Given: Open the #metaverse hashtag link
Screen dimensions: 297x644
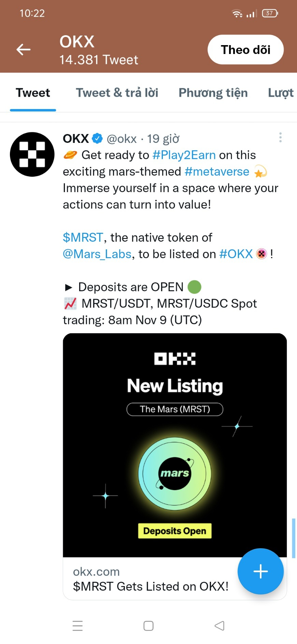Looking at the screenshot, I should (x=217, y=172).
